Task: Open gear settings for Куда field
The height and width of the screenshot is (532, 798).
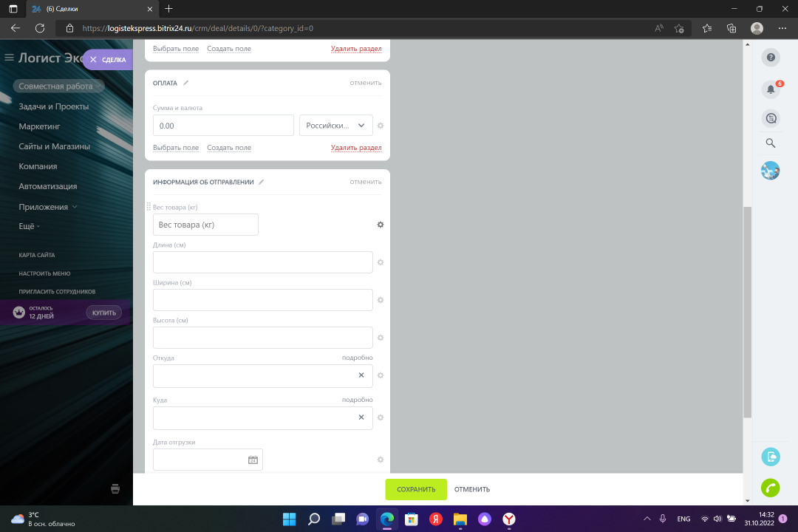Action: click(381, 417)
